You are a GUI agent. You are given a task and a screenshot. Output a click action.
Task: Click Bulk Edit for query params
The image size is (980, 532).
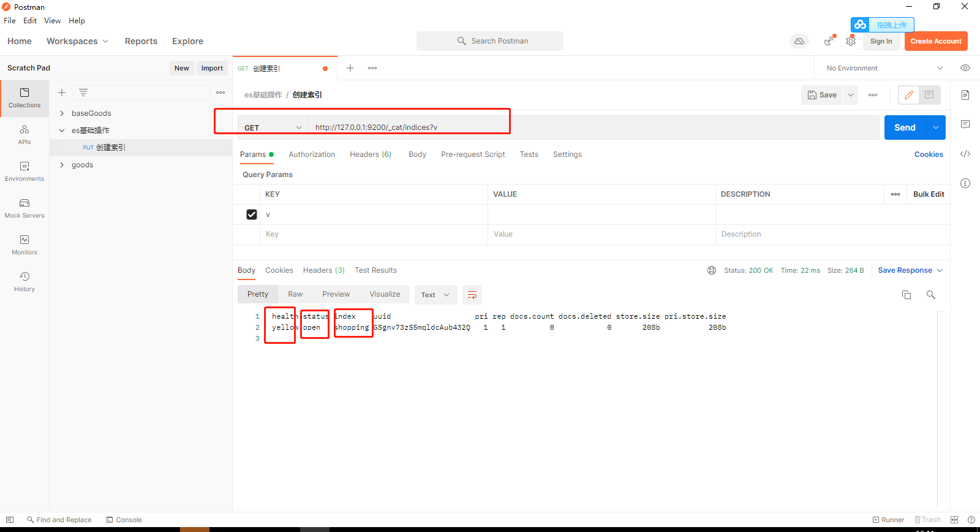(x=929, y=194)
